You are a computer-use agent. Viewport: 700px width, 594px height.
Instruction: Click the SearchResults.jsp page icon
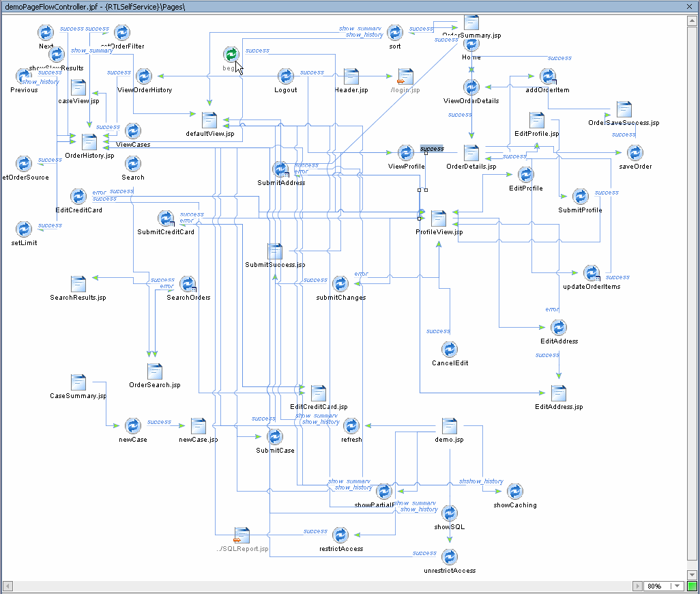tap(78, 284)
